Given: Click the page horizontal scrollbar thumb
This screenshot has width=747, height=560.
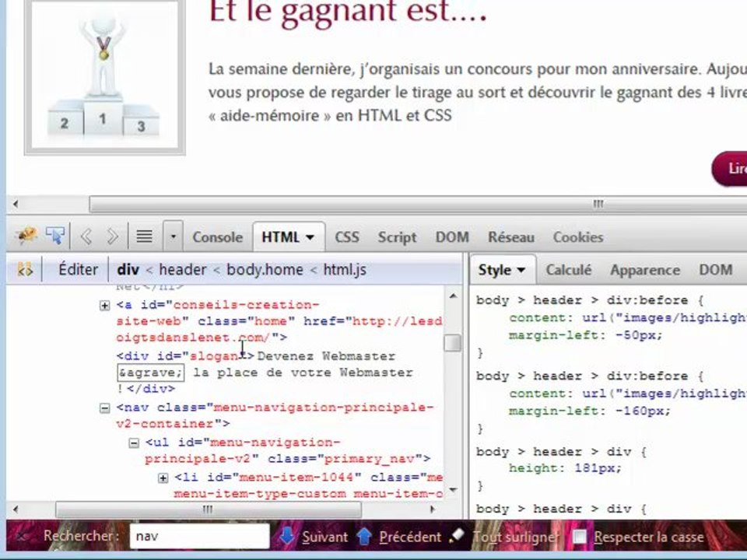Looking at the screenshot, I should 418,205.
